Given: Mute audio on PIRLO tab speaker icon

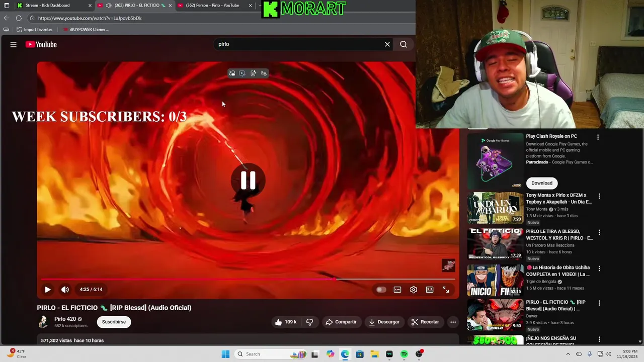Looking at the screenshot, I should point(108,6).
